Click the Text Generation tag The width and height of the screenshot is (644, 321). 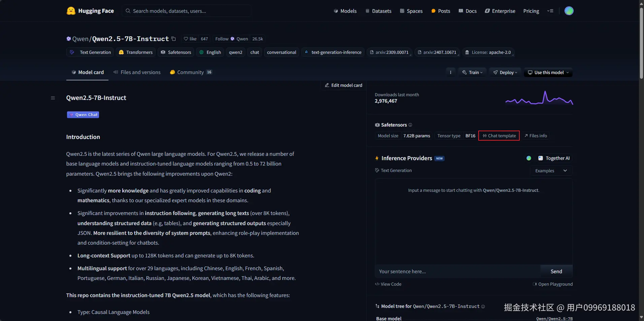coord(90,52)
